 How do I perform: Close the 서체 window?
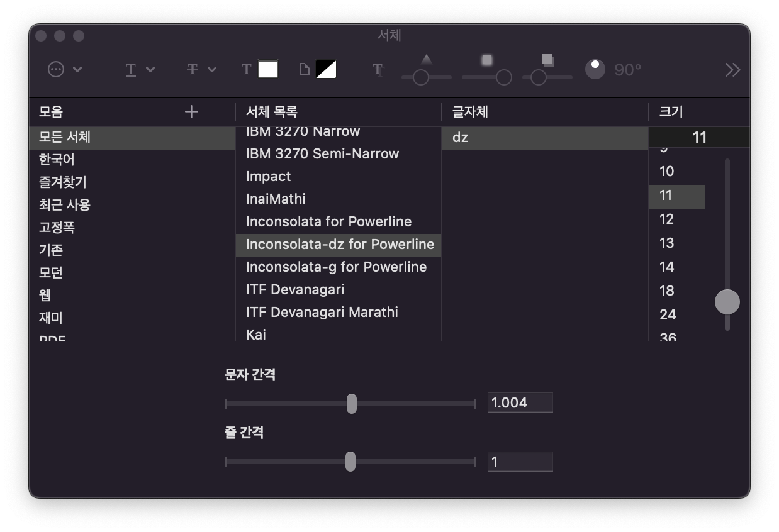(x=42, y=36)
